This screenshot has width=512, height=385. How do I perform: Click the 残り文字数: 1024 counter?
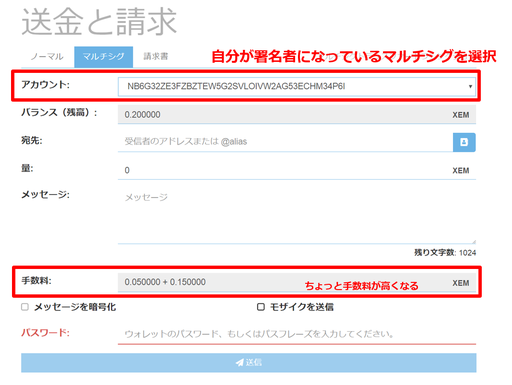[445, 253]
